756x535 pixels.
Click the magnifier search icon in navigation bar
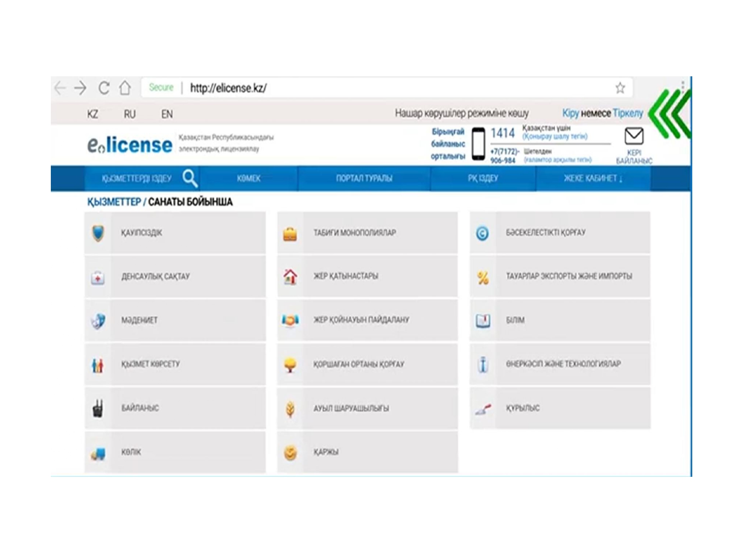(x=190, y=178)
